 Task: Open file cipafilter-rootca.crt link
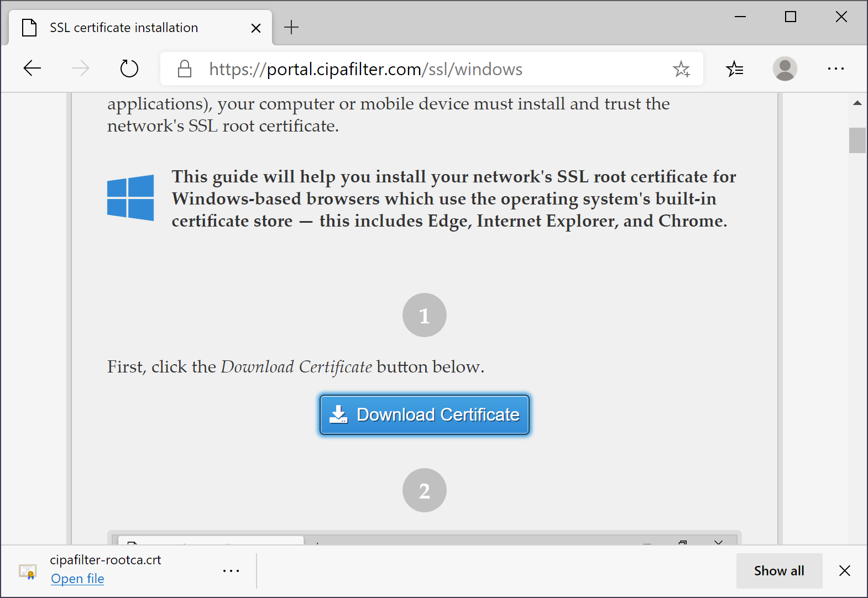[77, 579]
